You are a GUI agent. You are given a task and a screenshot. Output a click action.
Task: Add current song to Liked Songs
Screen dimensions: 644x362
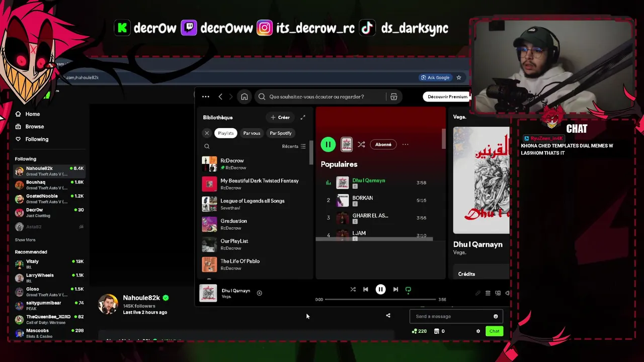pyautogui.click(x=260, y=293)
